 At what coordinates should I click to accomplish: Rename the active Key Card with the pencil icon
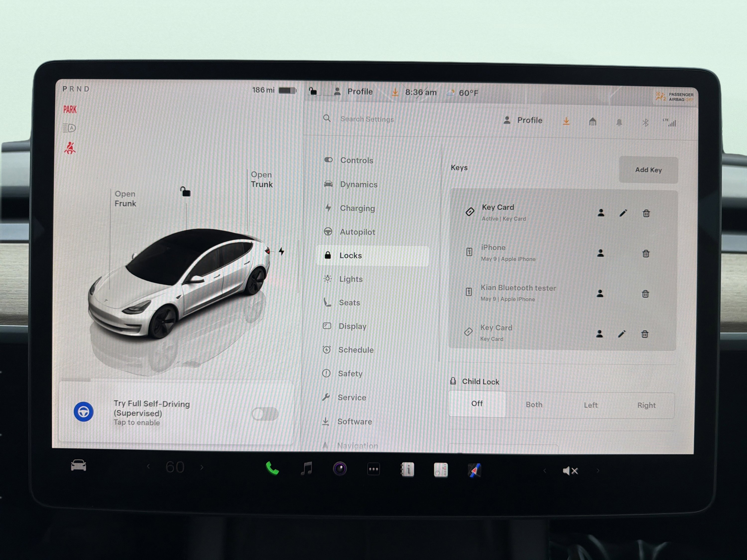[x=623, y=213]
